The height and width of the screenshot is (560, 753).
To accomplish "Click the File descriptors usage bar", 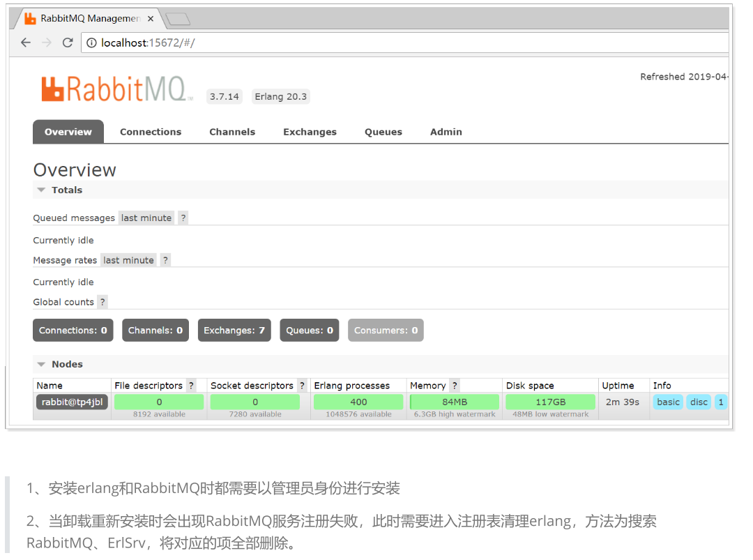I will [159, 402].
